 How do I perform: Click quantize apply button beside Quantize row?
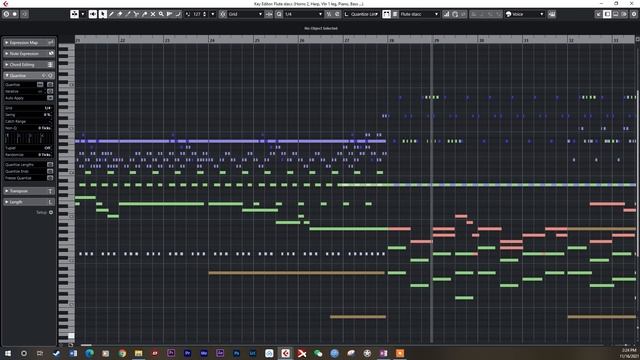(x=50, y=84)
